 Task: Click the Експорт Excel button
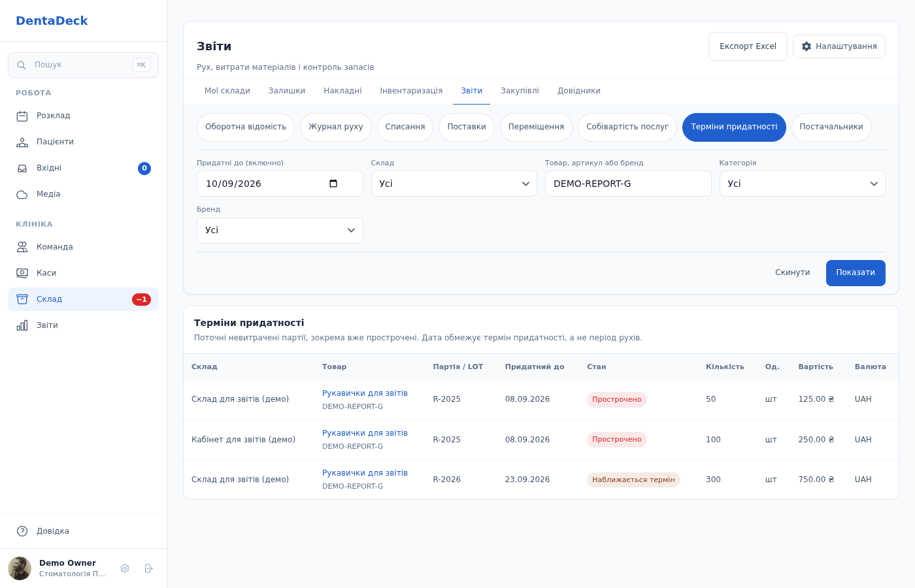click(748, 46)
